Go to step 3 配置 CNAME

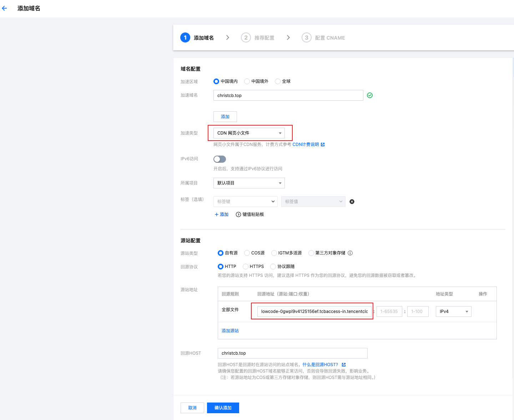(323, 38)
